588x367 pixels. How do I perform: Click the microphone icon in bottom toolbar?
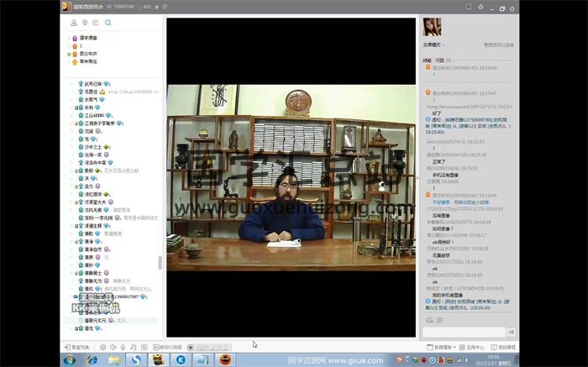click(123, 346)
